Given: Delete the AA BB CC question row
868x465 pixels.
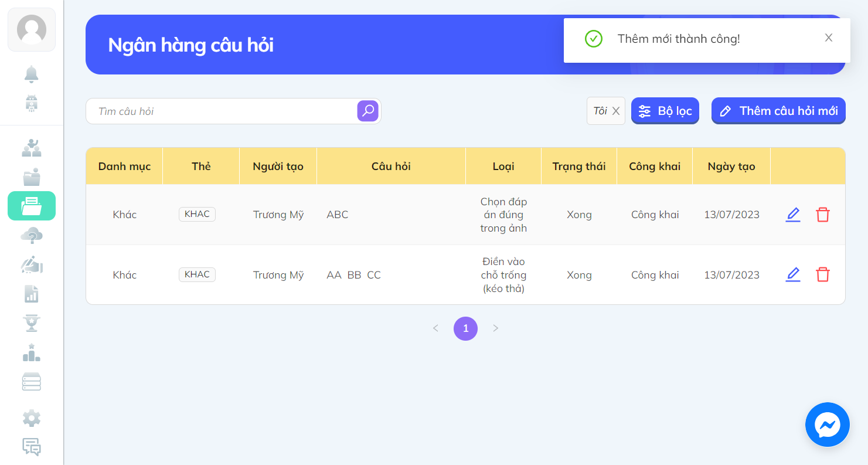Looking at the screenshot, I should click(x=823, y=274).
